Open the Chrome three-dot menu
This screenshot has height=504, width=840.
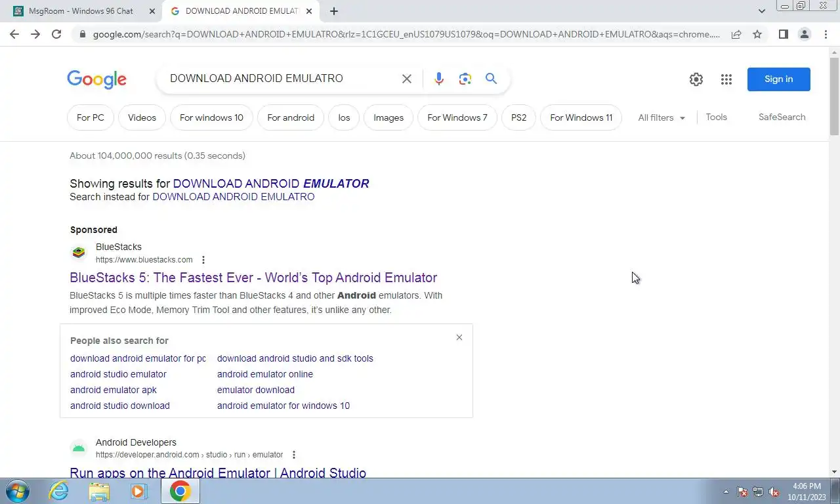(826, 34)
